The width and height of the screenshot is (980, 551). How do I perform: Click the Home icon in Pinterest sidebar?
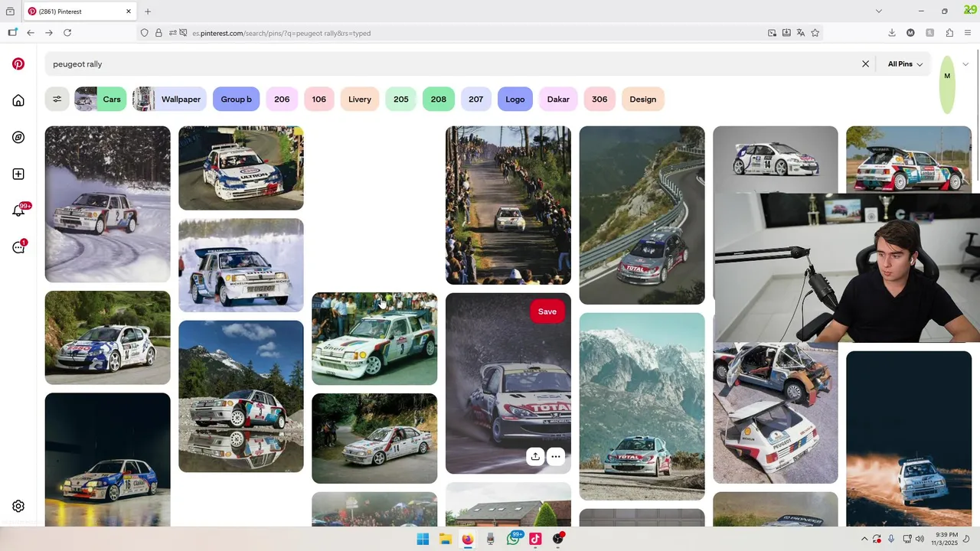point(18,101)
